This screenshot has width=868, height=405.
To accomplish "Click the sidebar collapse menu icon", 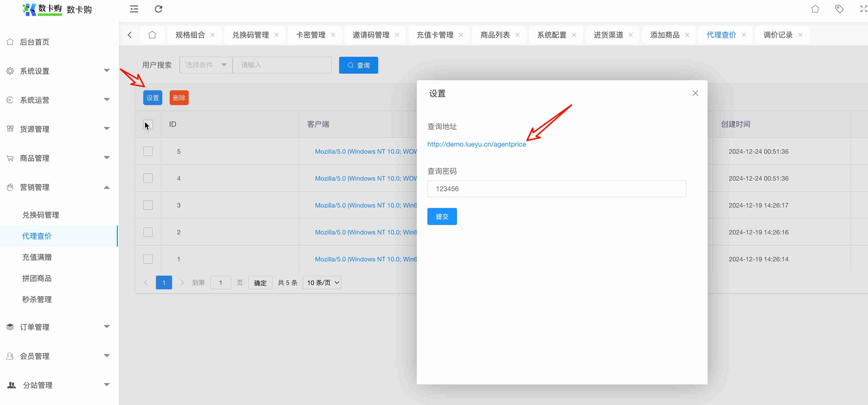I will (134, 9).
